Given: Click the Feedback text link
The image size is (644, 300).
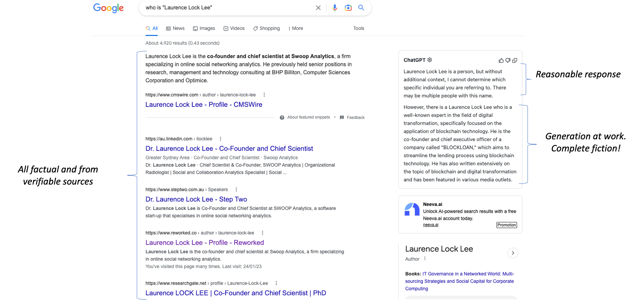Looking at the screenshot, I should pyautogui.click(x=355, y=118).
